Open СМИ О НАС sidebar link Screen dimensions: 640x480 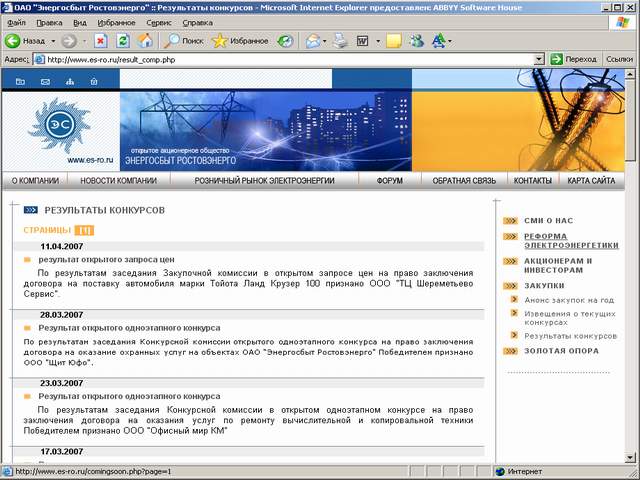coord(549,220)
